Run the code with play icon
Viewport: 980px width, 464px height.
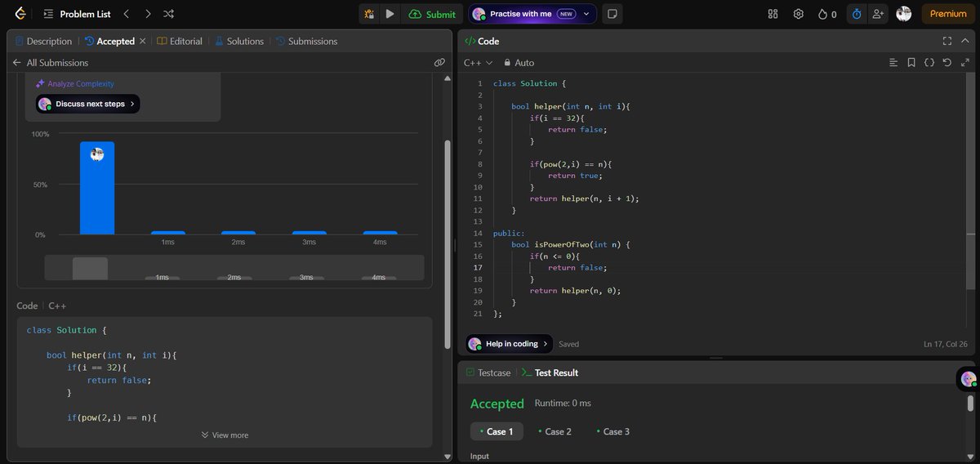coord(390,14)
